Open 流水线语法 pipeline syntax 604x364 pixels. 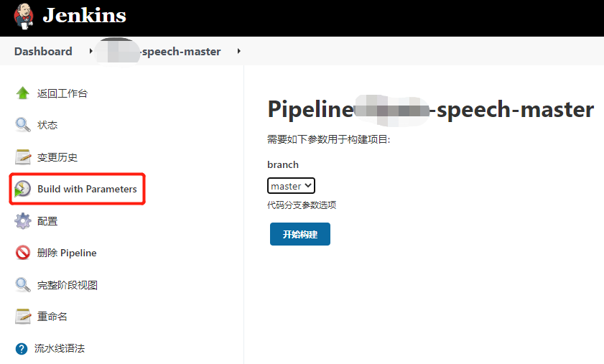click(x=60, y=349)
